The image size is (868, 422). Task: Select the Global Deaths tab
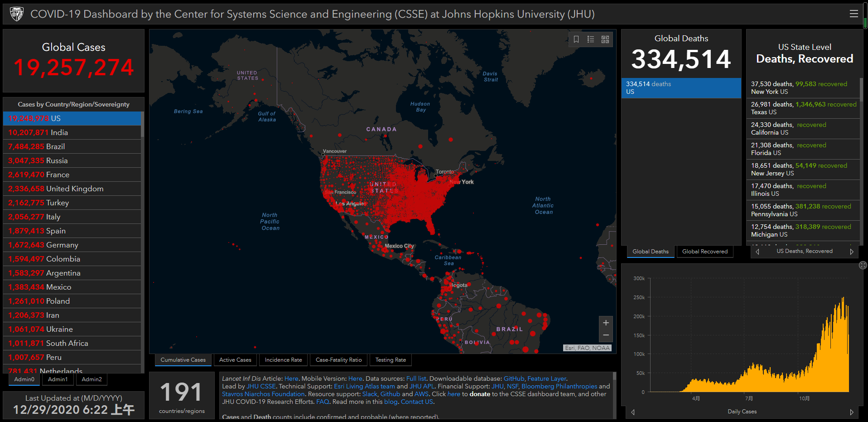[x=651, y=252]
